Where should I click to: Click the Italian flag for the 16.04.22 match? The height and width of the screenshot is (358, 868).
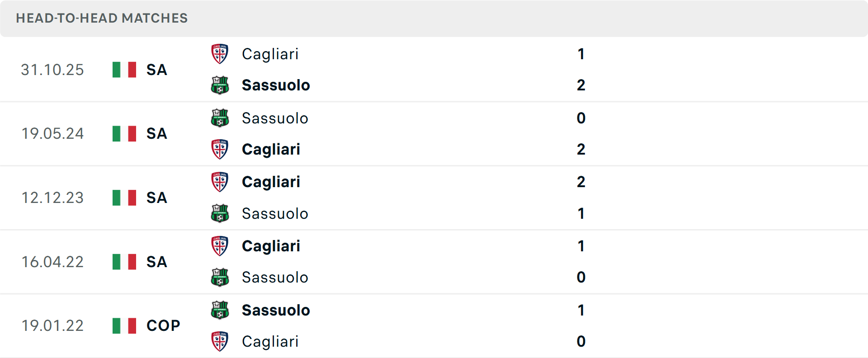pyautogui.click(x=125, y=261)
